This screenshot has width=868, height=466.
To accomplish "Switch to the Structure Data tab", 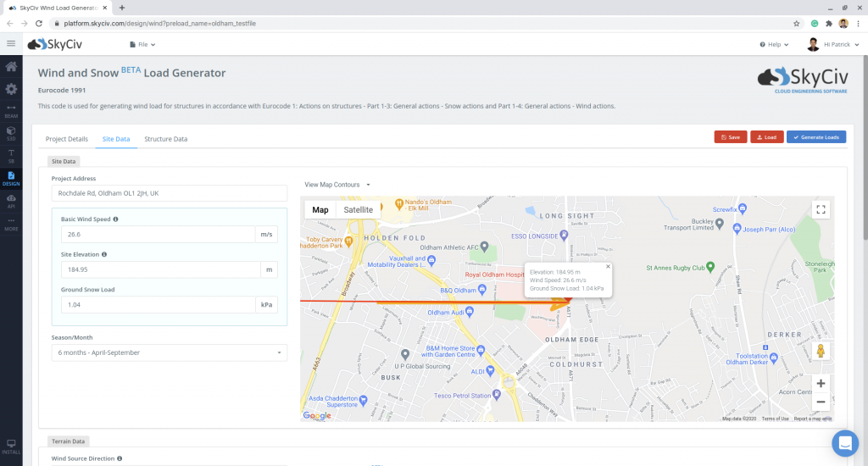I will tap(165, 139).
